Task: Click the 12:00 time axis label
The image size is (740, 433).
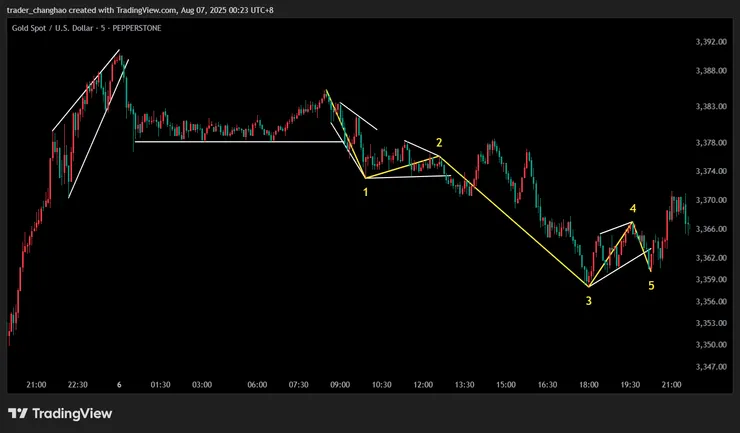Action: [423, 385]
